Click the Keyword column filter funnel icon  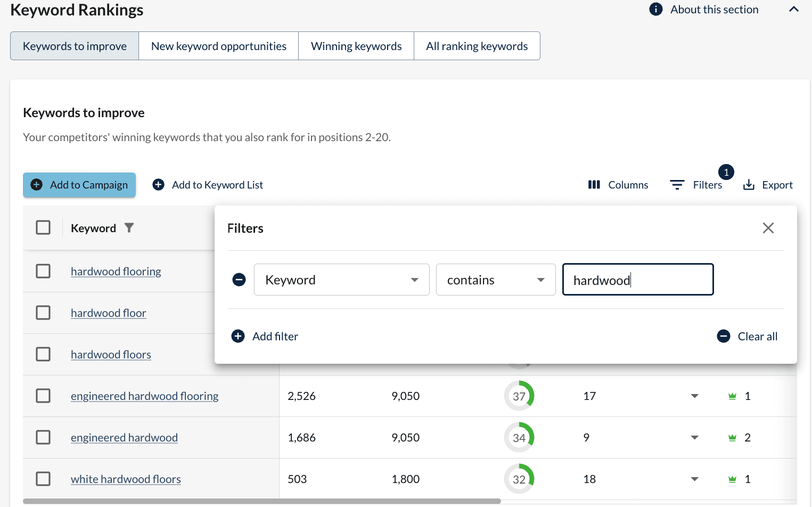(x=129, y=228)
